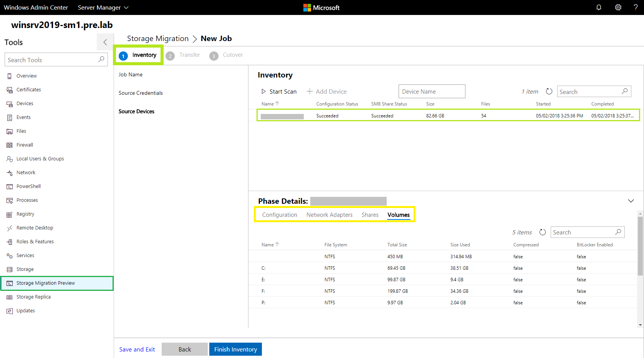Switch to the Configuration tab
This screenshot has width=644, height=358.
[280, 215]
